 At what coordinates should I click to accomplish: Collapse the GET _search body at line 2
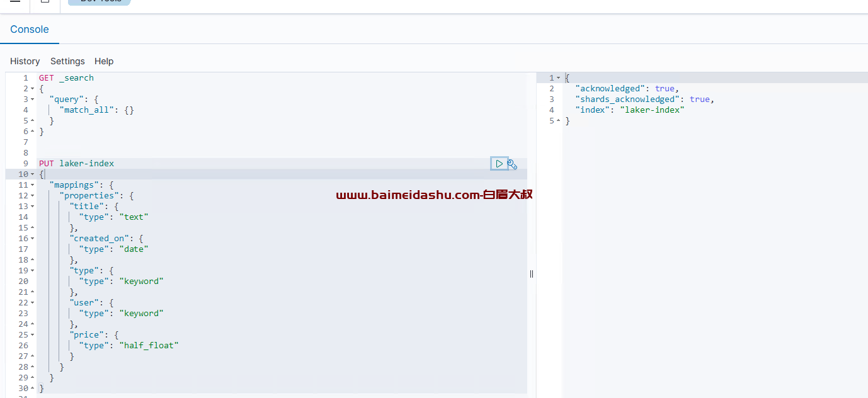pos(33,89)
